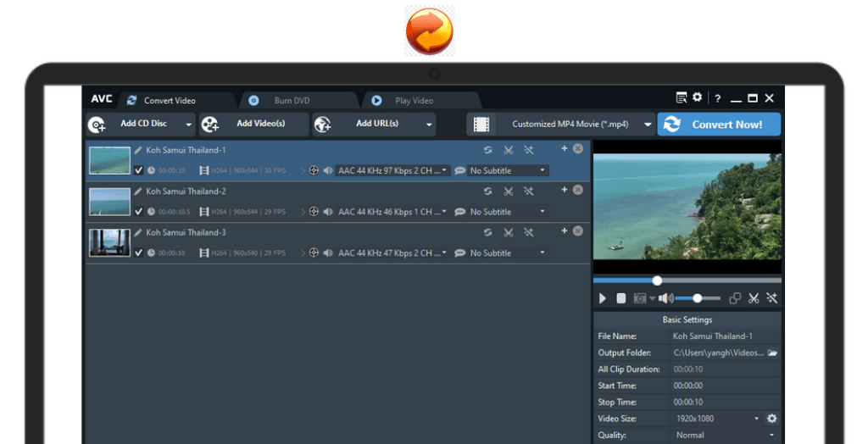868x444 pixels.
Task: Open the No Subtitle dropdown for Koh Samui Thailand-3
Action: (x=508, y=253)
